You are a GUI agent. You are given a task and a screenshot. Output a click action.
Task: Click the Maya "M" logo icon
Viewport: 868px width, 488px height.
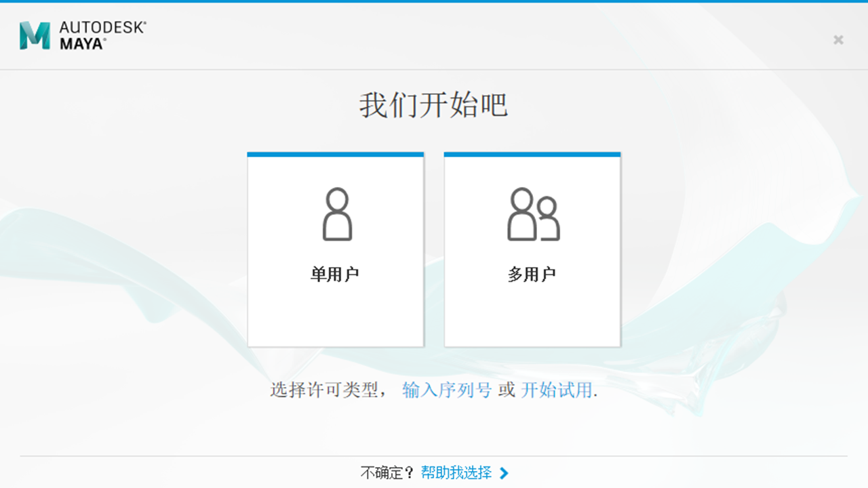35,35
